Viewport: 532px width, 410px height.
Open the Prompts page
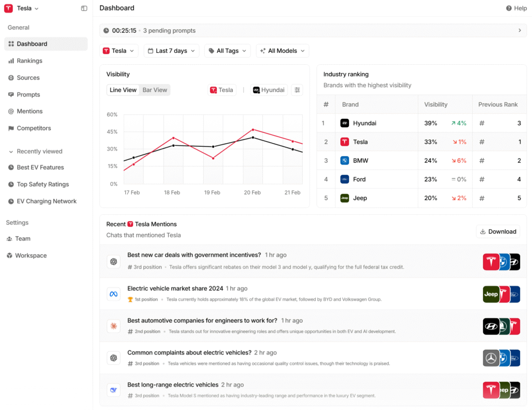(46, 94)
